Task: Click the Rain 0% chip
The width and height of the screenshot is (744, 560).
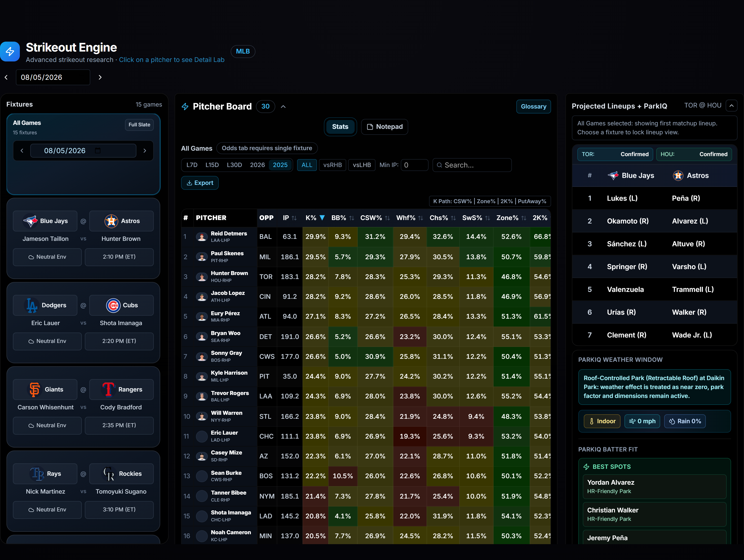Action: 685,421
